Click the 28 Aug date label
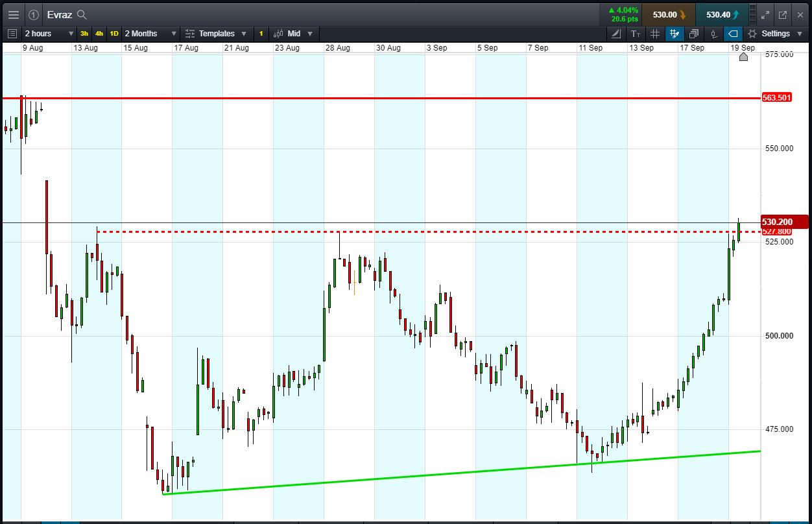 click(x=338, y=47)
